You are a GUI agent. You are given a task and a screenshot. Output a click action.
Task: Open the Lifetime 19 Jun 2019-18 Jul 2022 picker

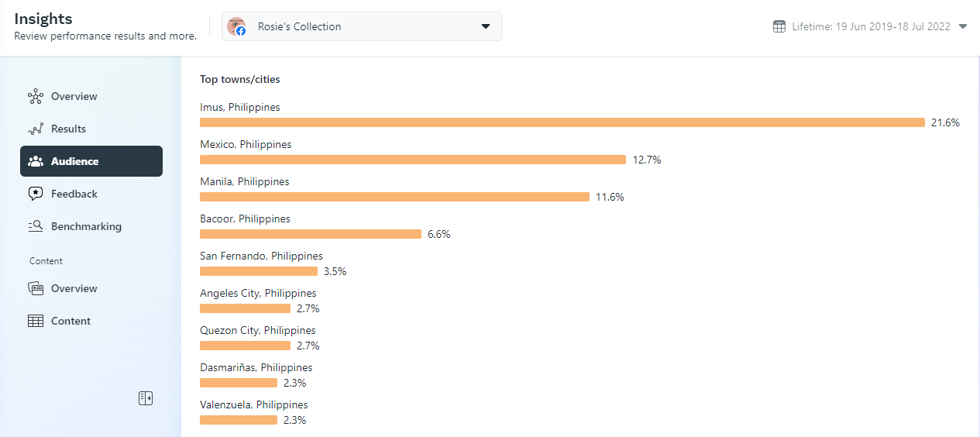871,26
